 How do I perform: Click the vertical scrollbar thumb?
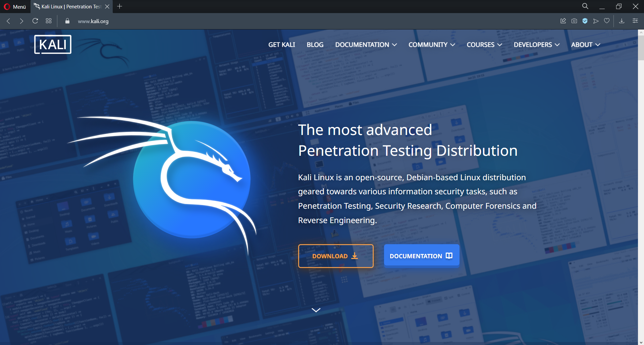(641, 48)
